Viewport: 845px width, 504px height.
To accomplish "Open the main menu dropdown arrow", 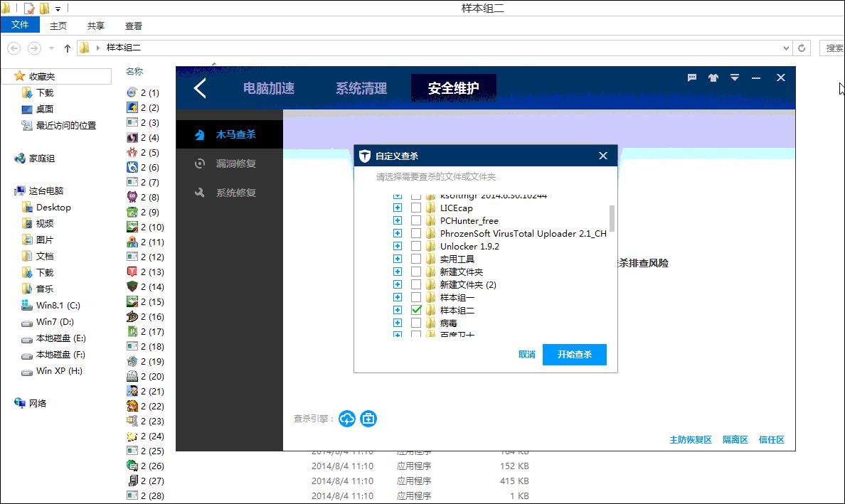I will click(735, 78).
